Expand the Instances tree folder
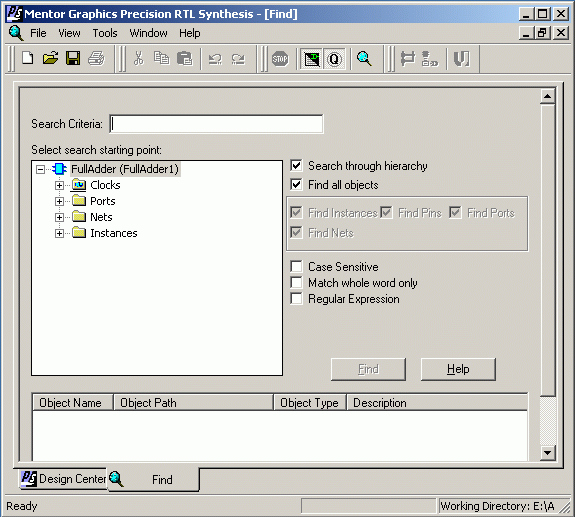Image resolution: width=575 pixels, height=517 pixels. [59, 233]
